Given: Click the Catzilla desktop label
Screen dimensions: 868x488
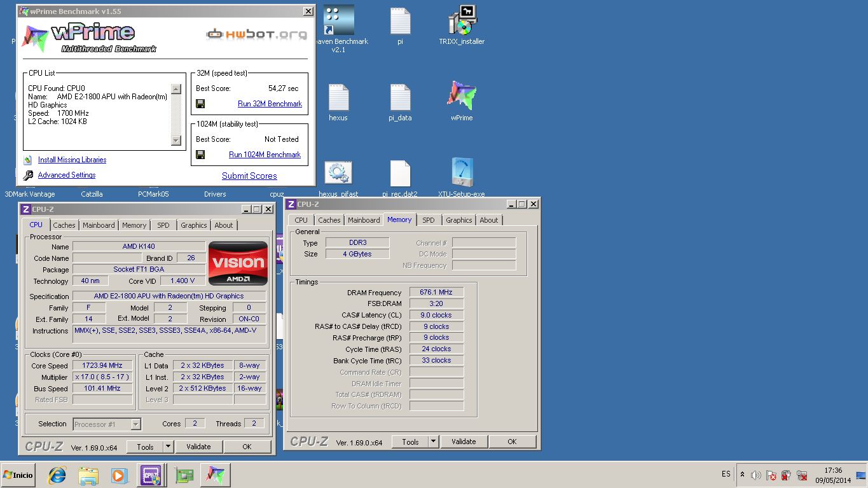Looking at the screenshot, I should [x=92, y=194].
